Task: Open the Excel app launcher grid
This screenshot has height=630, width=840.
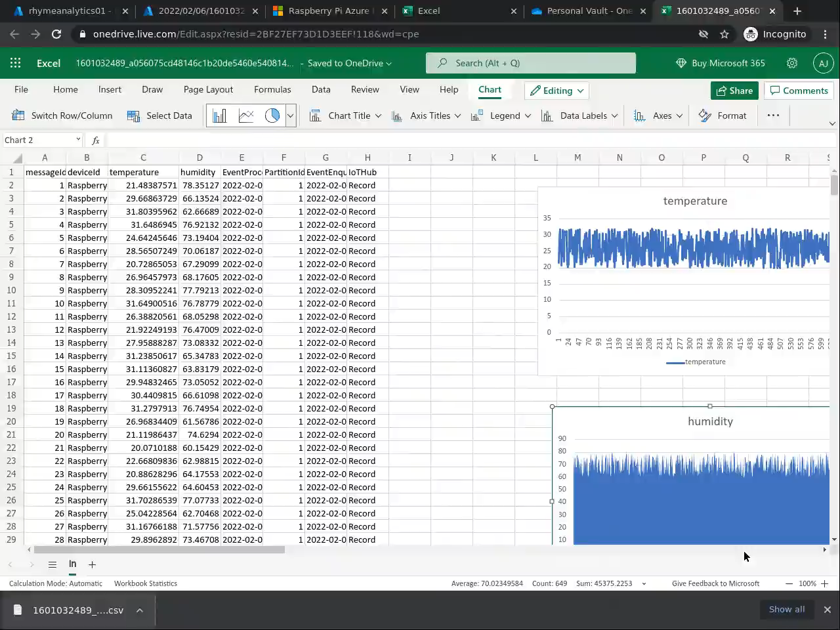Action: tap(16, 63)
